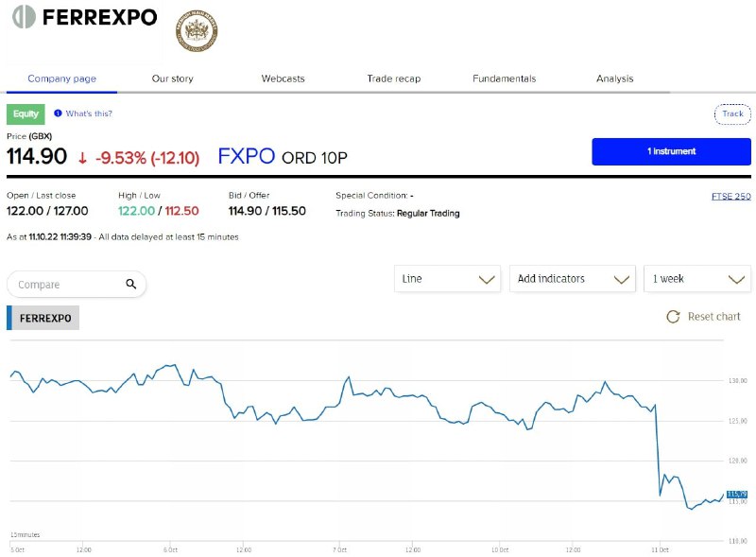This screenshot has height=557, width=756.
Task: Click the FERREXPO chart legend tag
Action: pos(43,318)
